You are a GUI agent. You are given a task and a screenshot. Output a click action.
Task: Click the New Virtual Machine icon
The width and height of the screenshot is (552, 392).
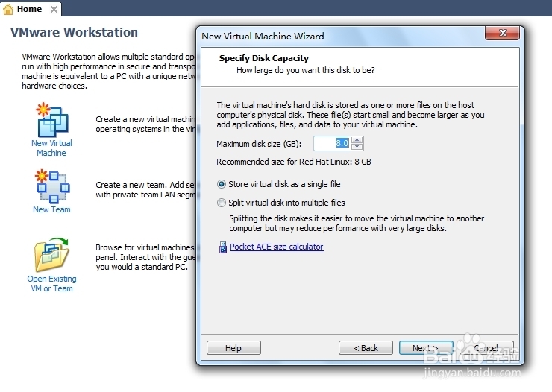click(52, 119)
